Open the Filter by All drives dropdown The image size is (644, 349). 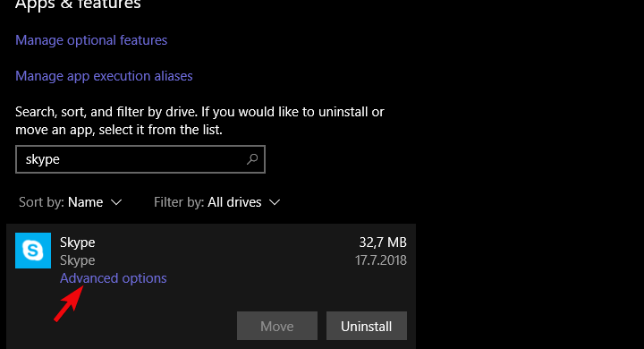216,202
